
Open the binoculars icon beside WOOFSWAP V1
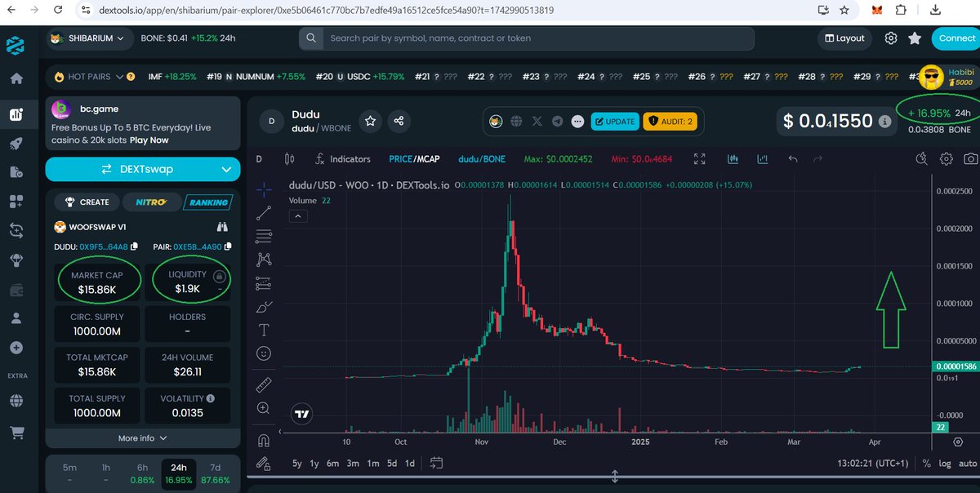click(x=221, y=227)
